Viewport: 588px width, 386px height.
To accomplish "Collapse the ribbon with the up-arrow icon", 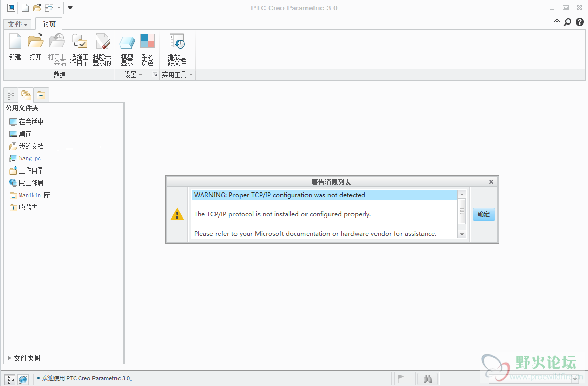I will [x=557, y=21].
